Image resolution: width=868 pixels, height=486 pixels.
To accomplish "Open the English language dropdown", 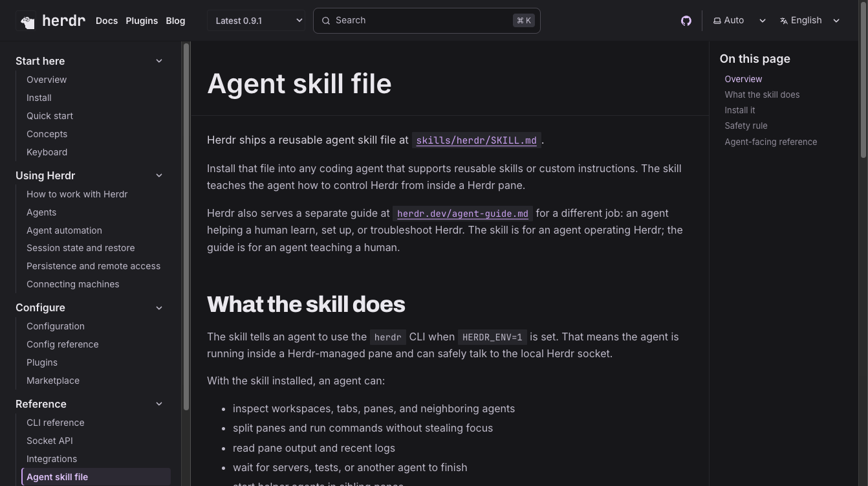I will click(810, 21).
